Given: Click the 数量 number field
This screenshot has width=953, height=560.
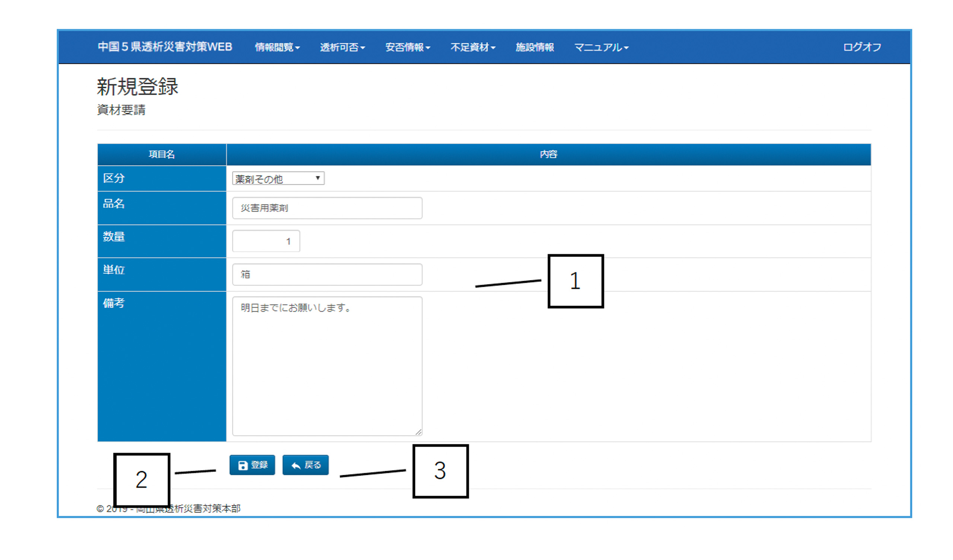Looking at the screenshot, I should [x=266, y=241].
